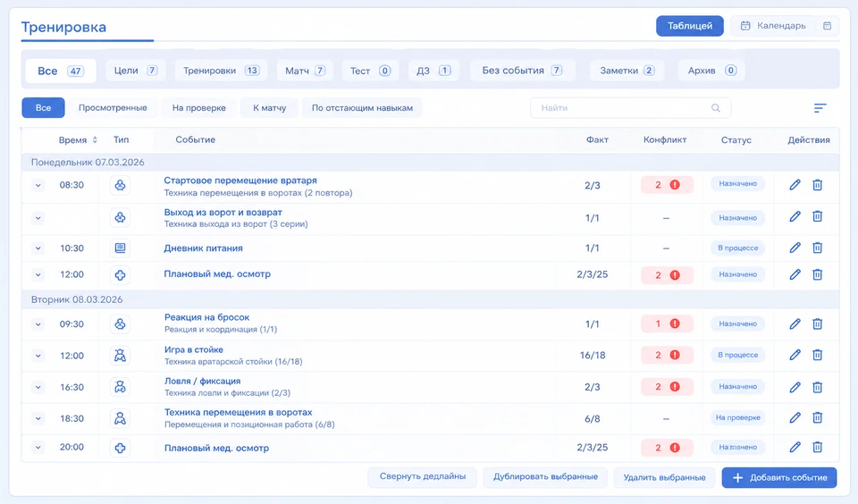Screen dimensions: 858x504
Task: Delete the Игра в стойке event
Action: pyautogui.click(x=818, y=355)
